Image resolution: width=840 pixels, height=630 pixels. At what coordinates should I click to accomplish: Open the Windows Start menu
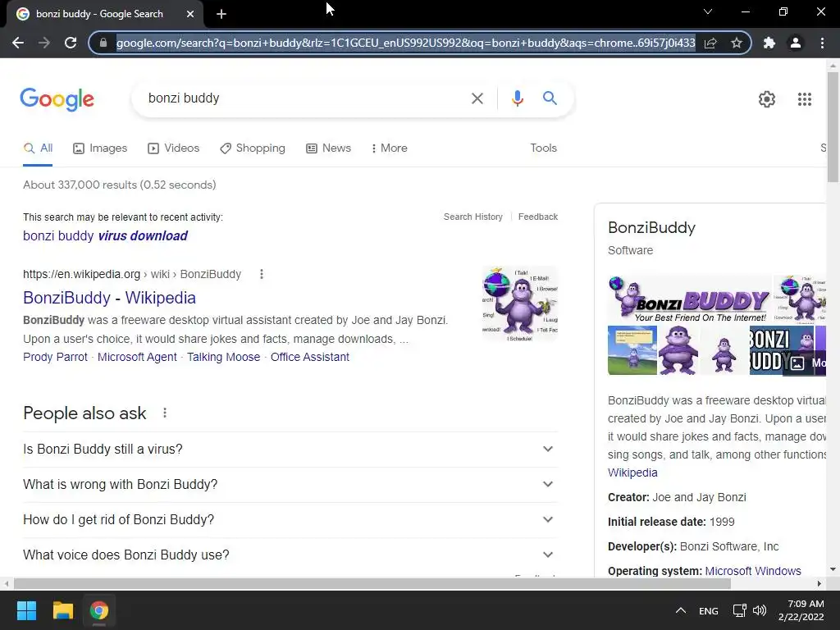(x=26, y=610)
